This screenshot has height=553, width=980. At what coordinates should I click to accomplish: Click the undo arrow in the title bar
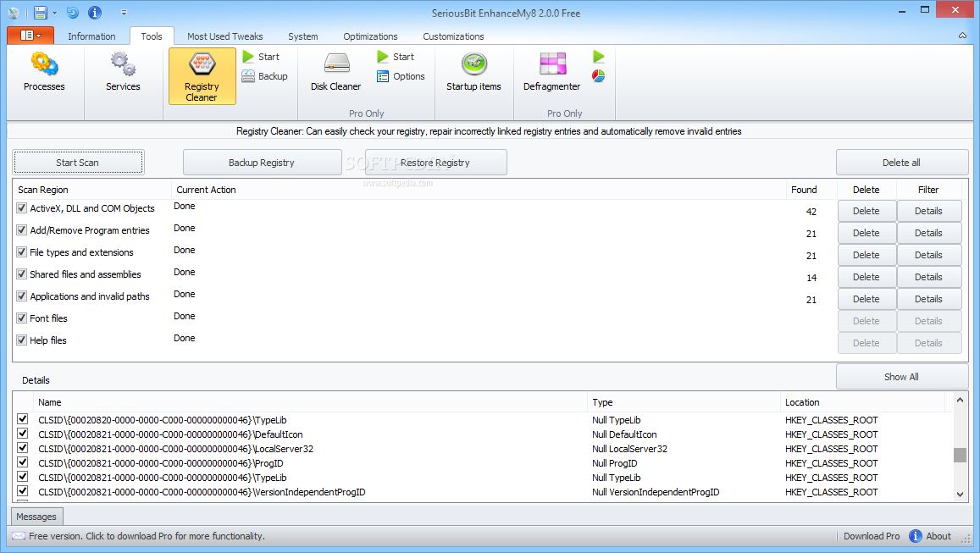point(73,13)
